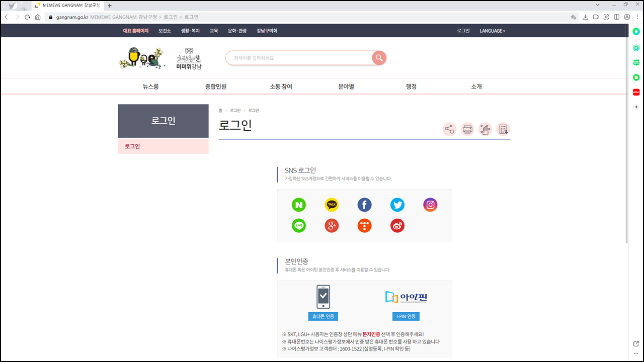The image size is (644, 362).
Task: Open the browser three-dot menu
Action: pyautogui.click(x=637, y=17)
